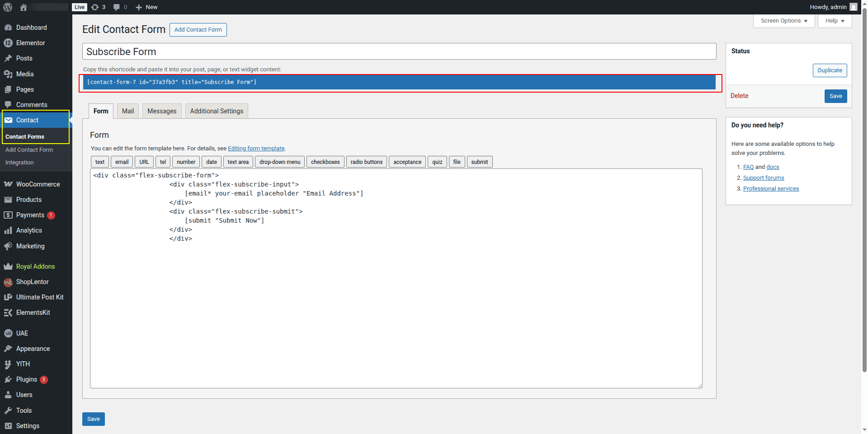The image size is (868, 434).
Task: Click the Duplicate button
Action: (830, 70)
